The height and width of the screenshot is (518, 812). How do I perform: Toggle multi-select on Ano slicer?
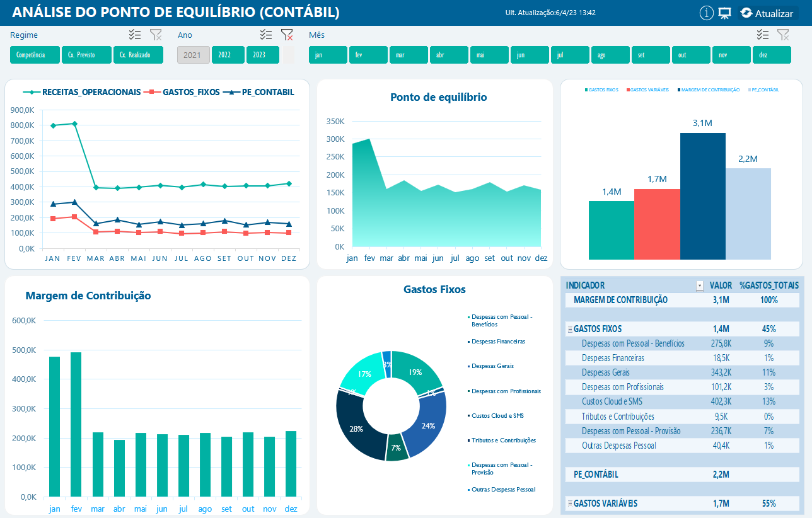pos(266,35)
